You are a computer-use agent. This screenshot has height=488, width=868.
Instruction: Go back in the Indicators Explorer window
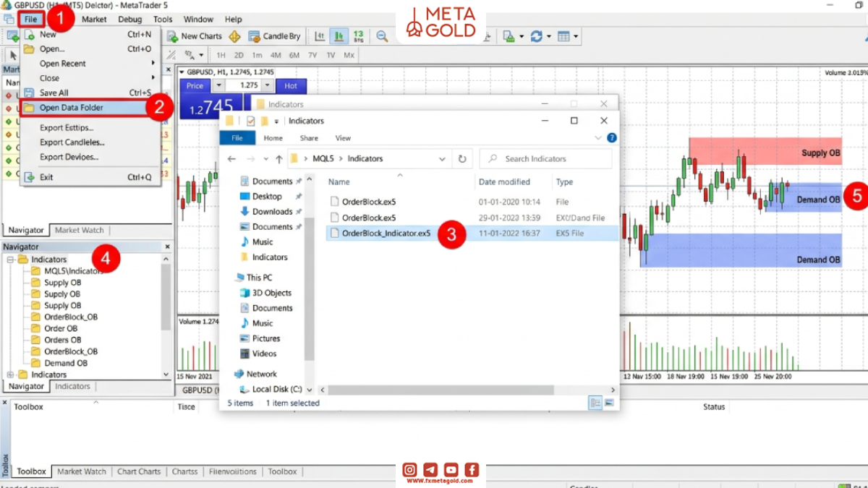tap(231, 159)
